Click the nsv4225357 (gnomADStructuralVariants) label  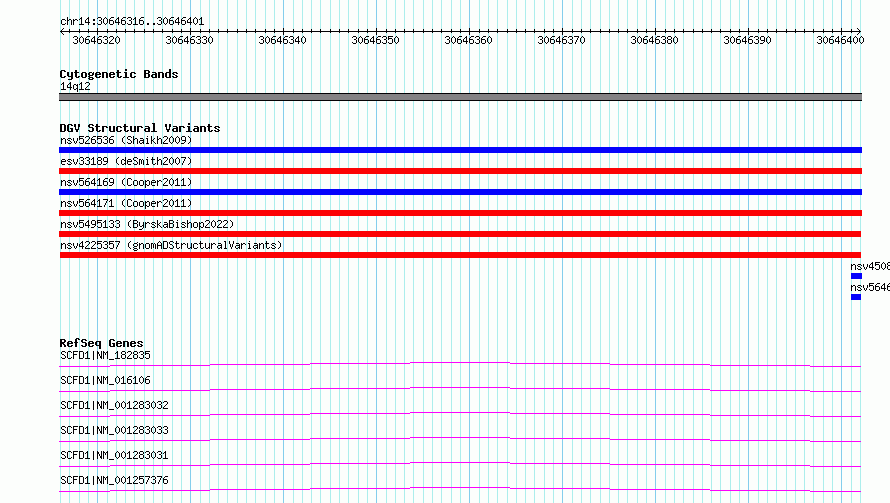171,245
